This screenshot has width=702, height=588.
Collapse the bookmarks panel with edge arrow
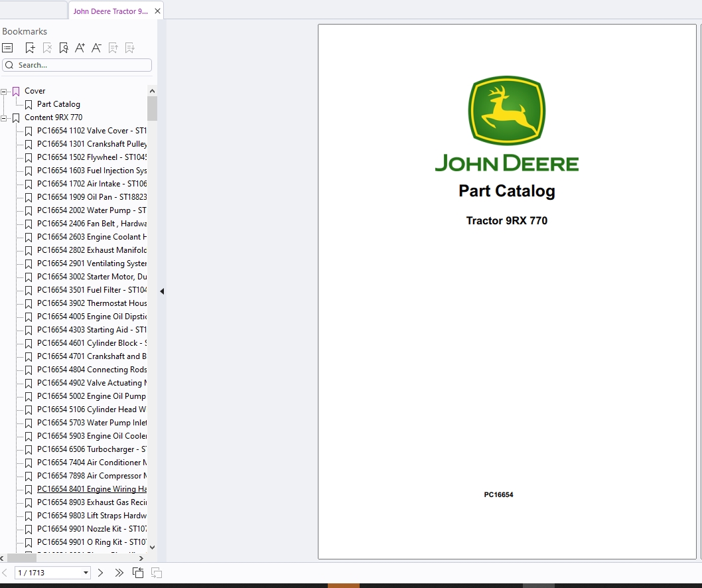pos(161,291)
